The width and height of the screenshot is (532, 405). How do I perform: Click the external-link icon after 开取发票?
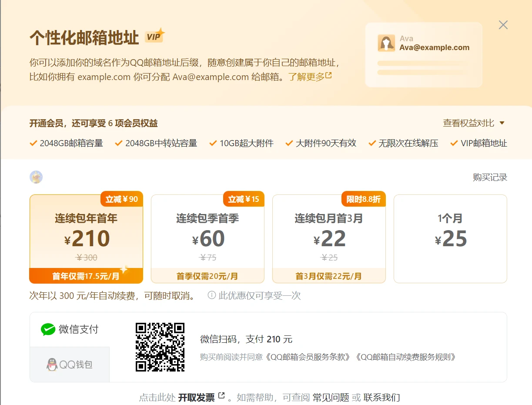point(221,395)
